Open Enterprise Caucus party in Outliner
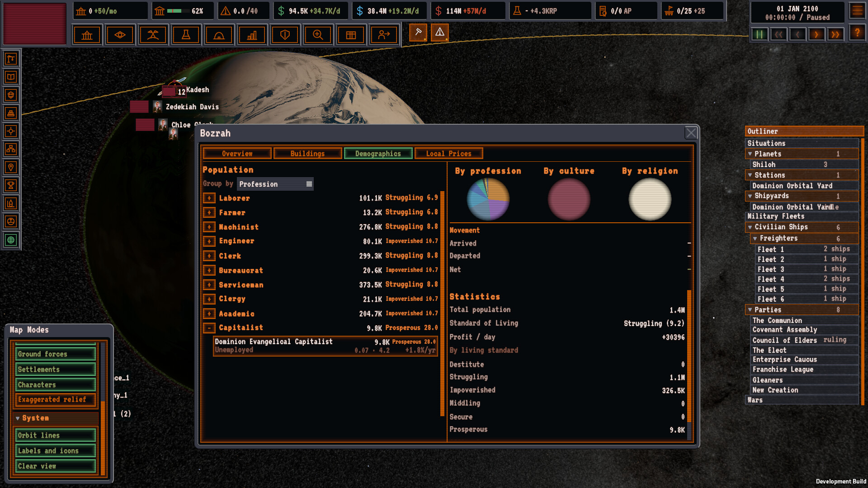This screenshot has width=868, height=488. [x=803, y=360]
